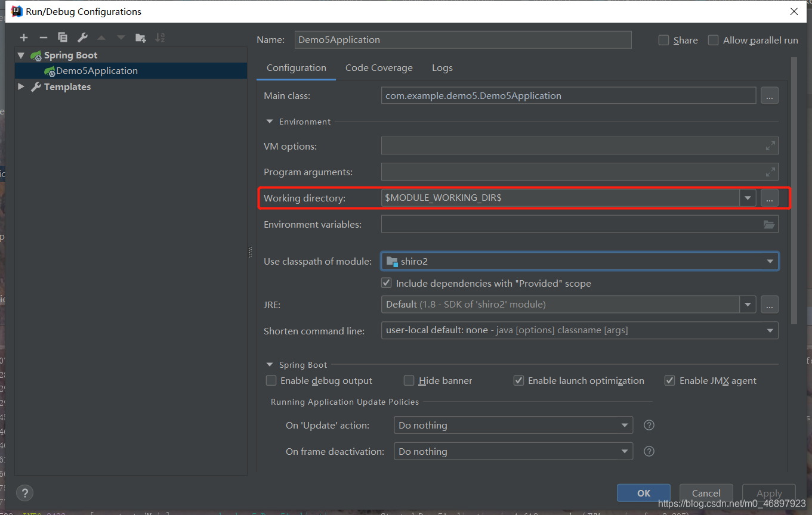Move configuration up arrow
Image resolution: width=812 pixels, height=515 pixels.
pos(101,38)
